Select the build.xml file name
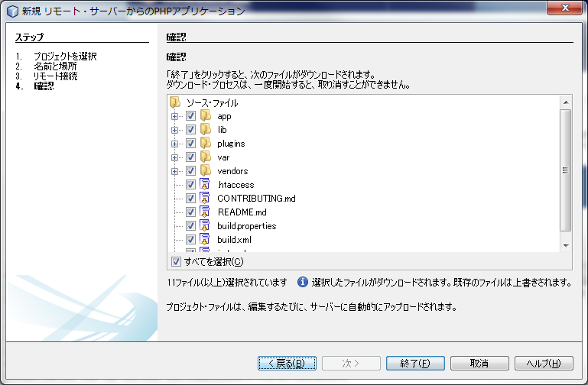The height and width of the screenshot is (385, 588). [x=235, y=239]
